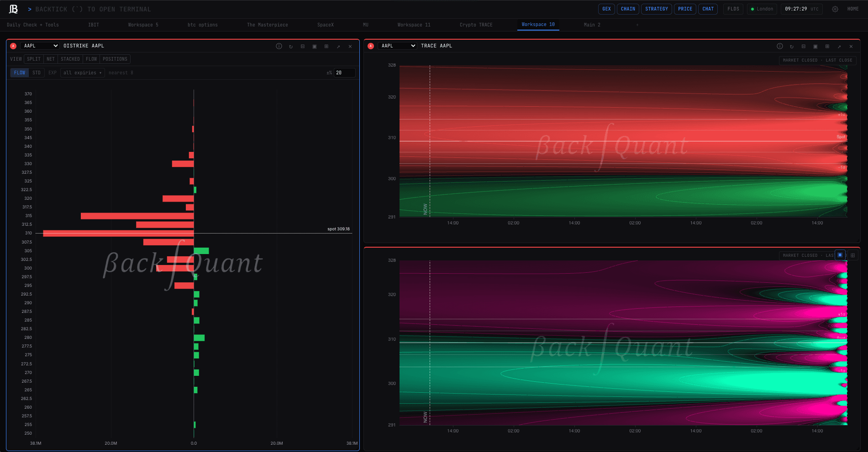Toggle the FLDS button in header

(733, 9)
